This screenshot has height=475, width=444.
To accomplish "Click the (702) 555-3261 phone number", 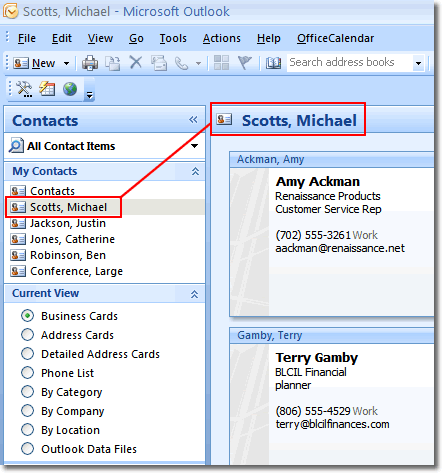I will [x=313, y=235].
